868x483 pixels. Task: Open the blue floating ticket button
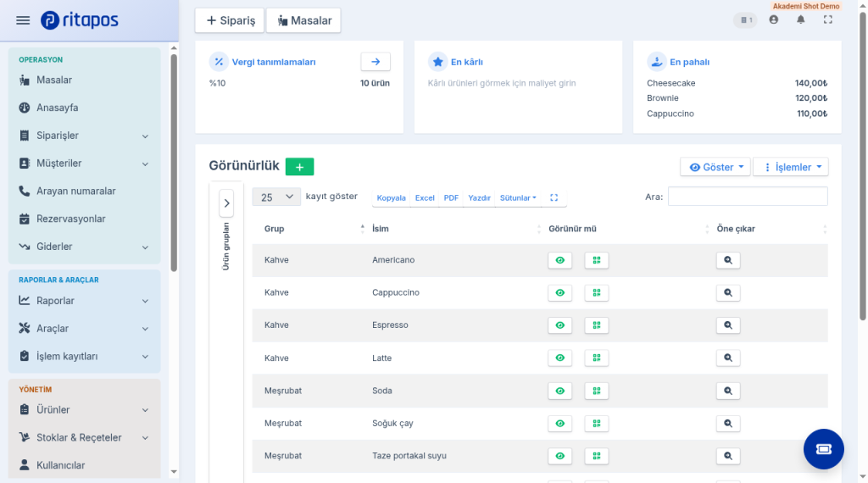(x=823, y=449)
